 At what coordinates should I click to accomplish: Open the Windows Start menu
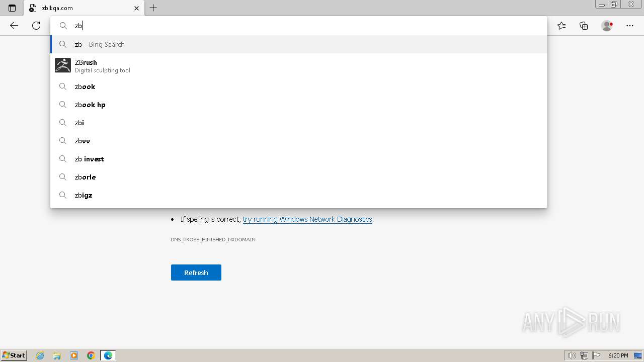coord(14,355)
